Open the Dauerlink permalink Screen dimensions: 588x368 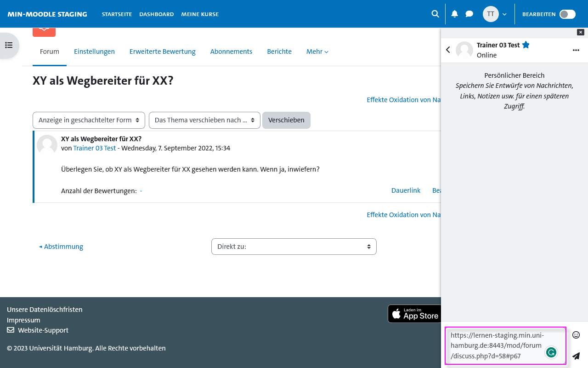point(406,190)
